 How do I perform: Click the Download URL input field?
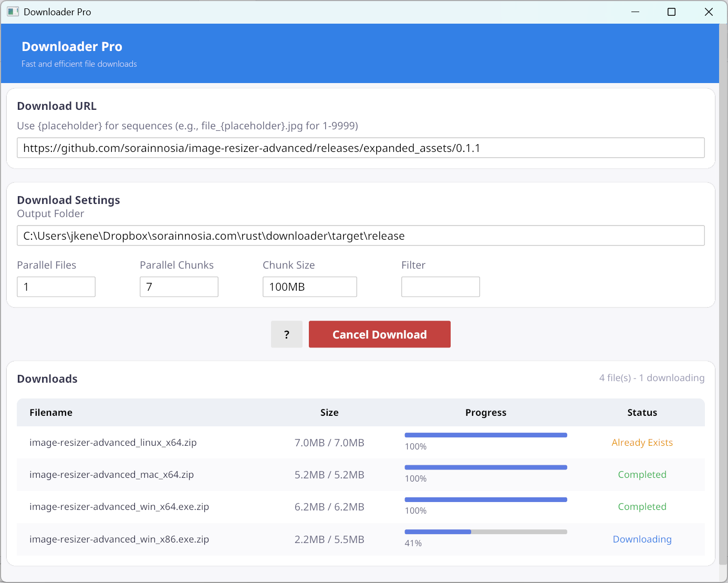click(x=360, y=148)
